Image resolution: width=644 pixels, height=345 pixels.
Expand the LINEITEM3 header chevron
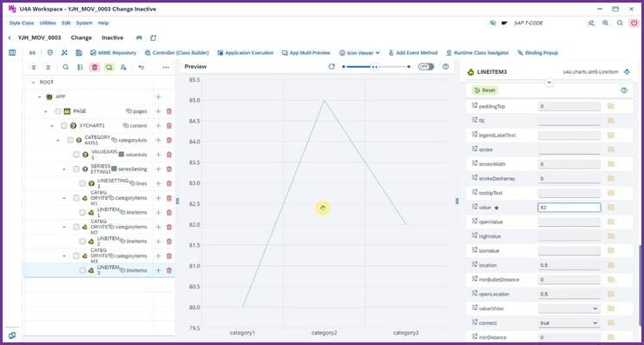coord(549,83)
